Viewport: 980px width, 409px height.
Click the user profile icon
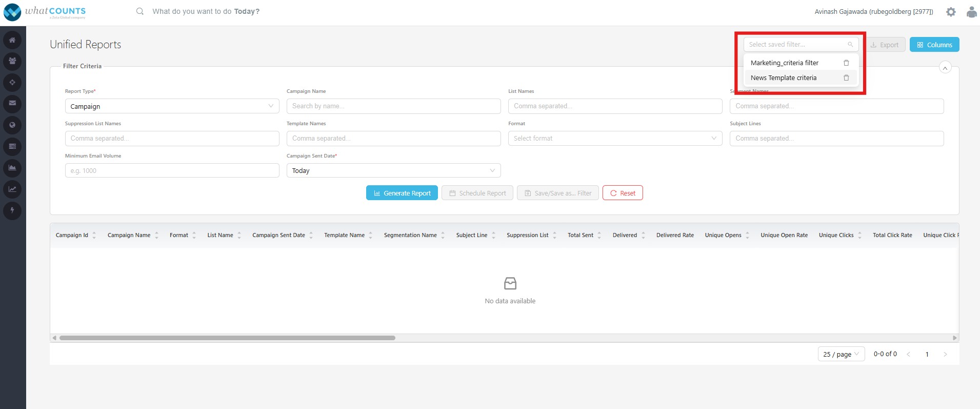coord(971,12)
